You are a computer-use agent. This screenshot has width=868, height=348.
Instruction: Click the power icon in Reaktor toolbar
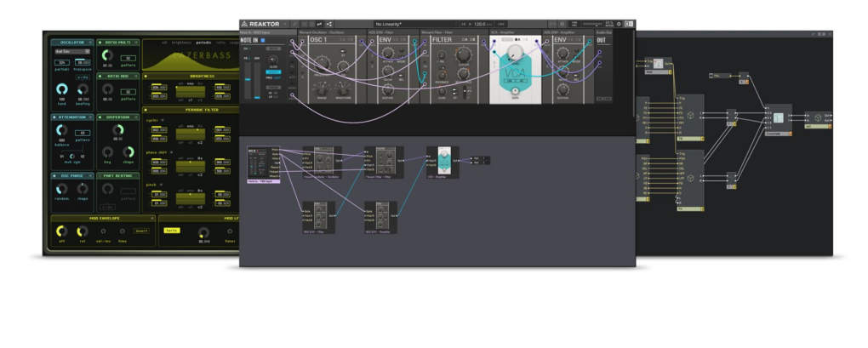pos(619,24)
